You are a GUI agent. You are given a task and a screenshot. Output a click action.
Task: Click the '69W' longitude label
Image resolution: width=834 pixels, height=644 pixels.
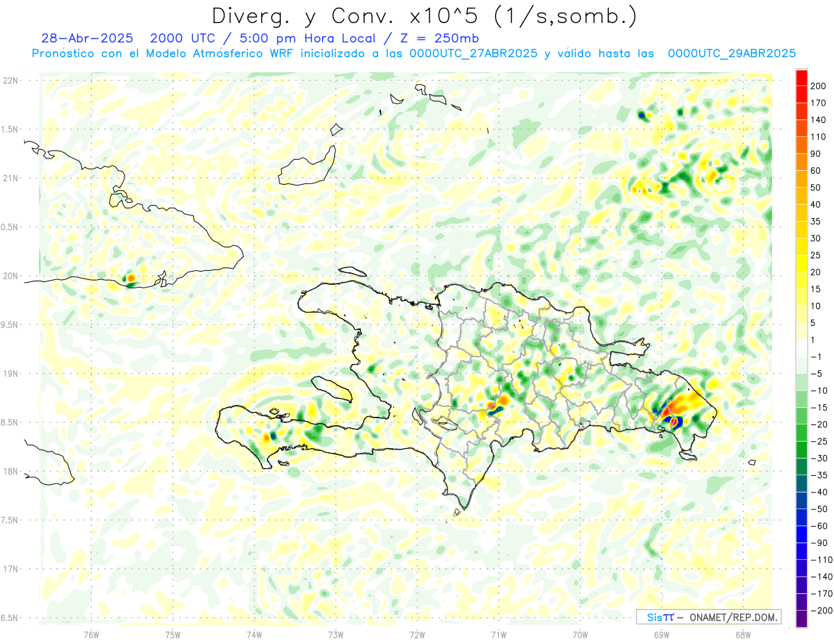[662, 634]
